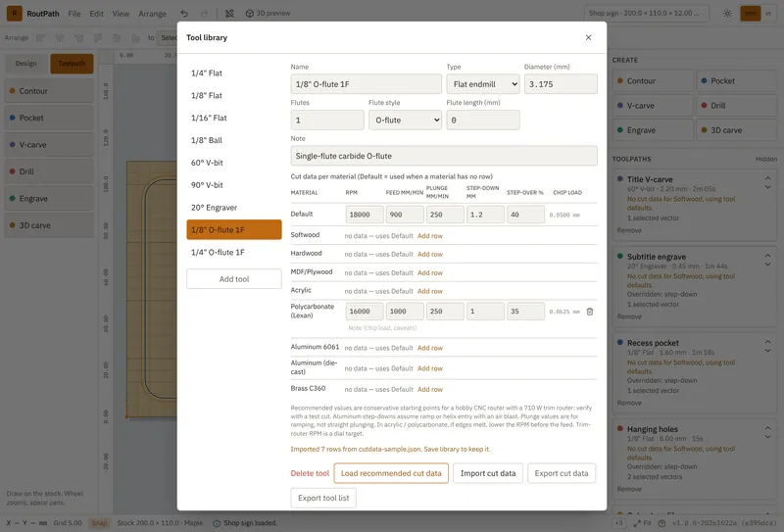Open the File menu

pos(74,14)
